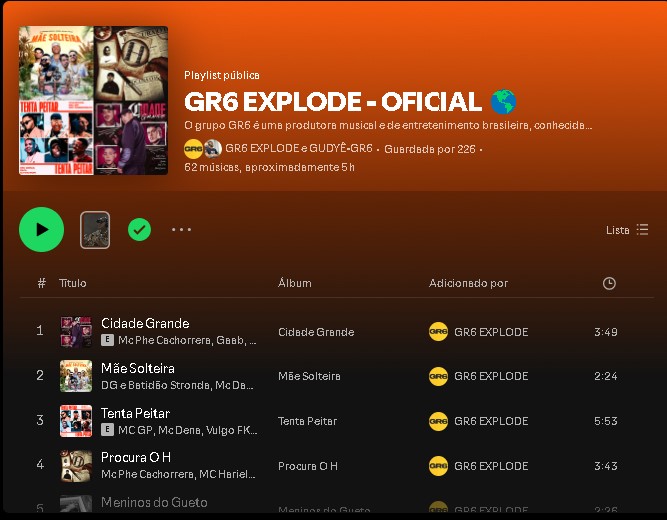Click GR6 EXPLODE adder in Mãe Solteira row
This screenshot has width=667, height=520.
[491, 376]
